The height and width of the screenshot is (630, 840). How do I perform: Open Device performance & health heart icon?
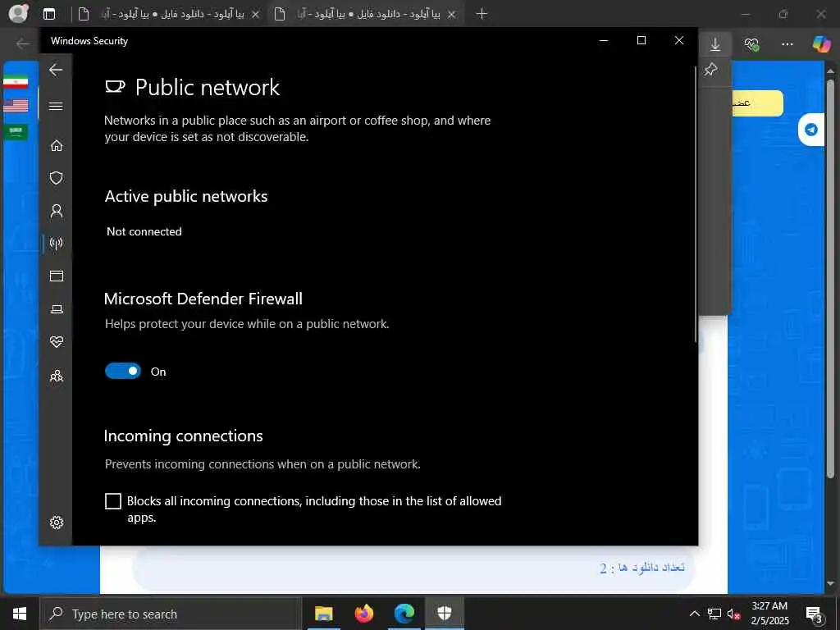pyautogui.click(x=57, y=341)
